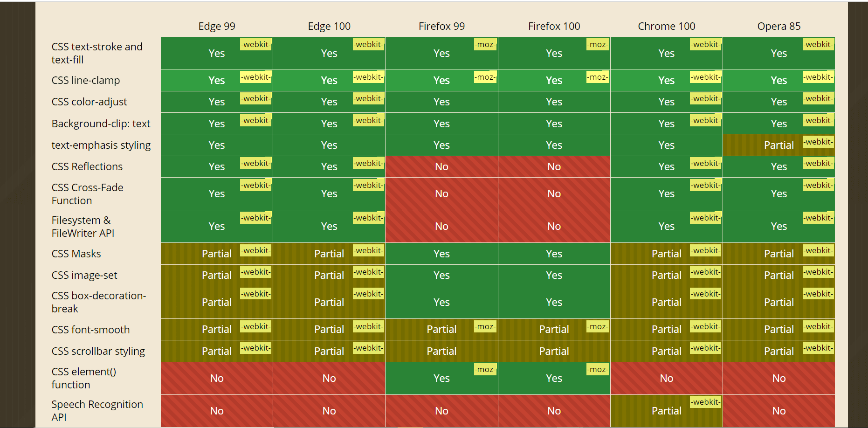Click the Yes cell for Firefox 99 CSS image-set
The height and width of the screenshot is (428, 868).
point(441,275)
